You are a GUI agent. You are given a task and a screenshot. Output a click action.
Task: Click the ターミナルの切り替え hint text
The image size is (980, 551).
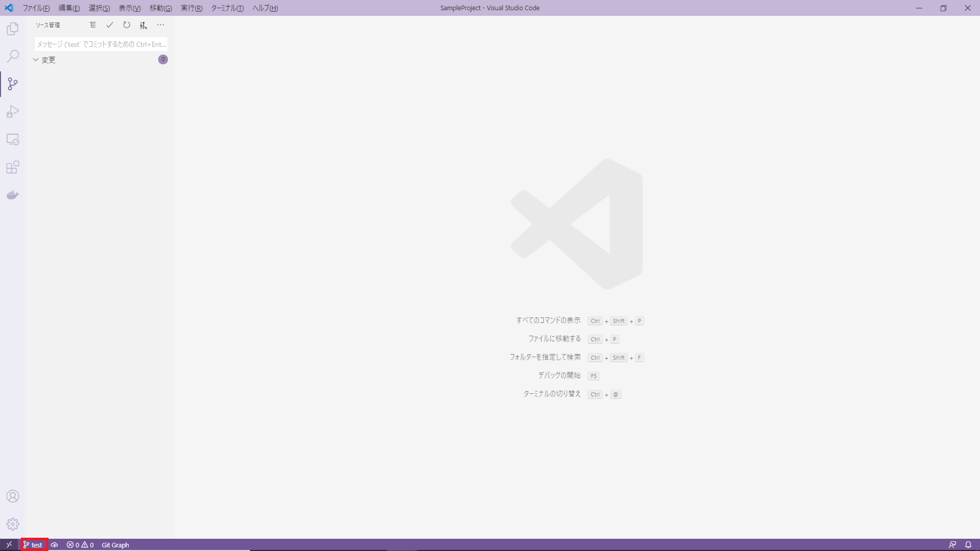tap(552, 394)
